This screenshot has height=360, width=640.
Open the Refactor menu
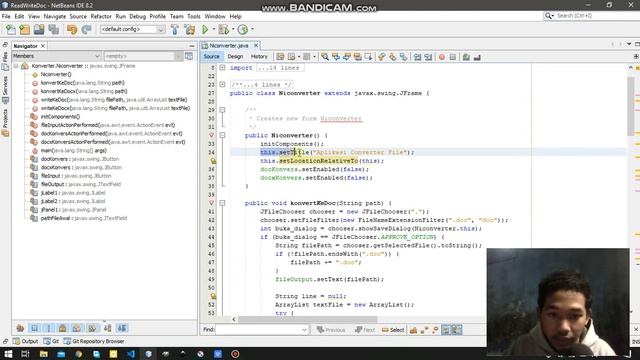(x=101, y=16)
